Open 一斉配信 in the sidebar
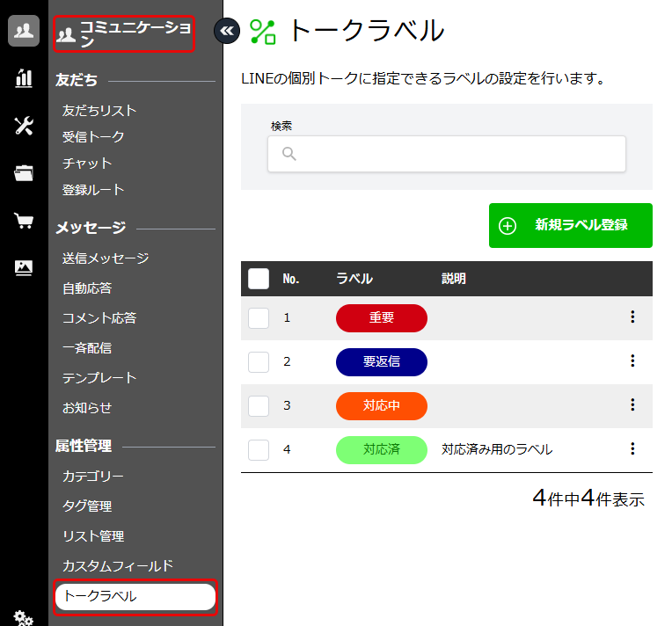 coord(87,348)
